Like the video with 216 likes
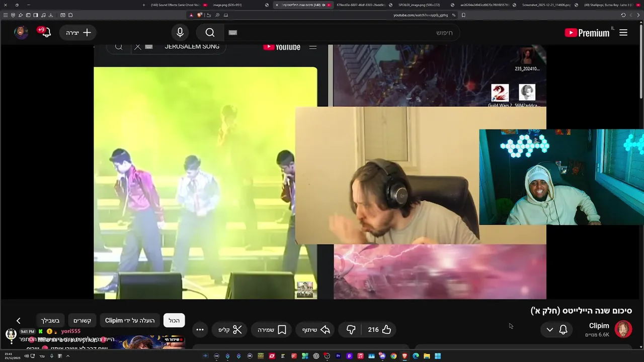The image size is (644, 362). point(380,330)
